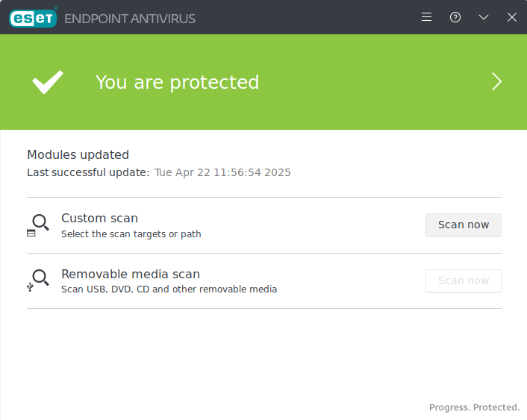Select the Removable media scan title
This screenshot has width=527, height=420.
pos(131,274)
